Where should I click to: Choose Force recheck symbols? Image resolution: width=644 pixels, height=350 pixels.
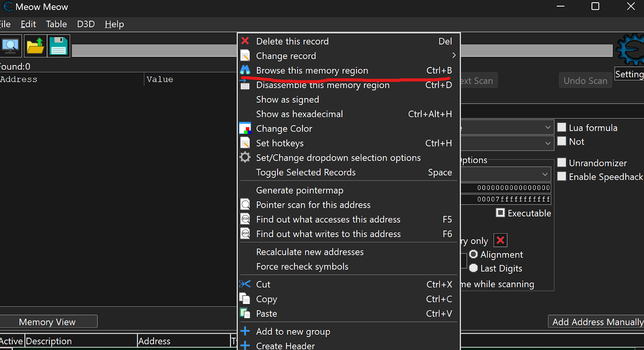pyautogui.click(x=349, y=267)
